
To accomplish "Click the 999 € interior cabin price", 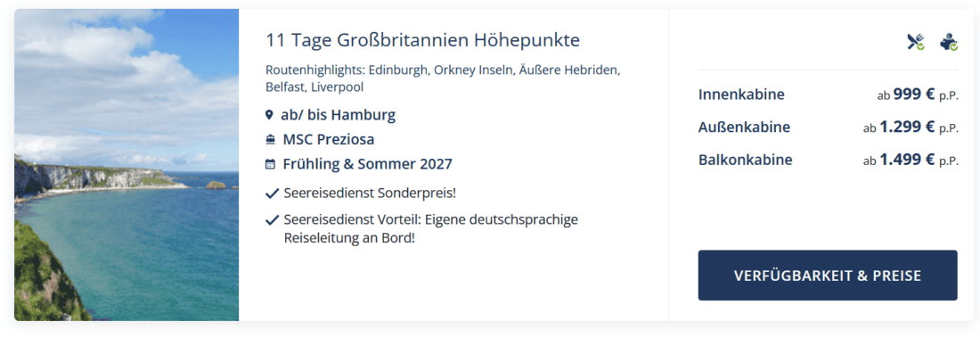I will click(914, 95).
